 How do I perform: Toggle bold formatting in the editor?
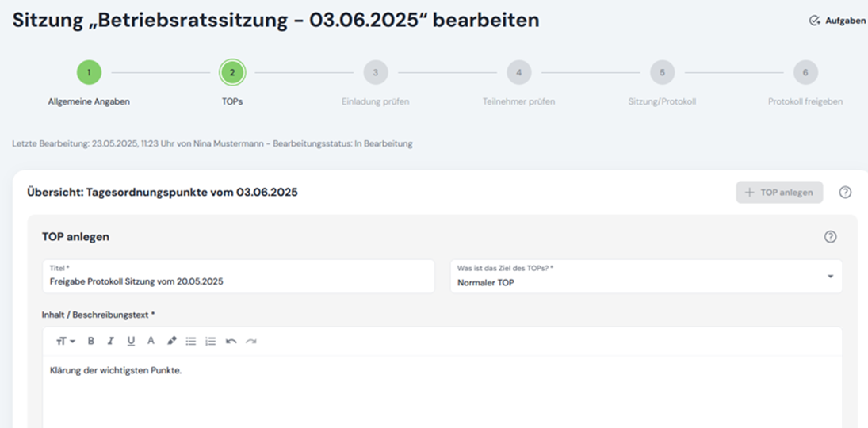(x=91, y=341)
